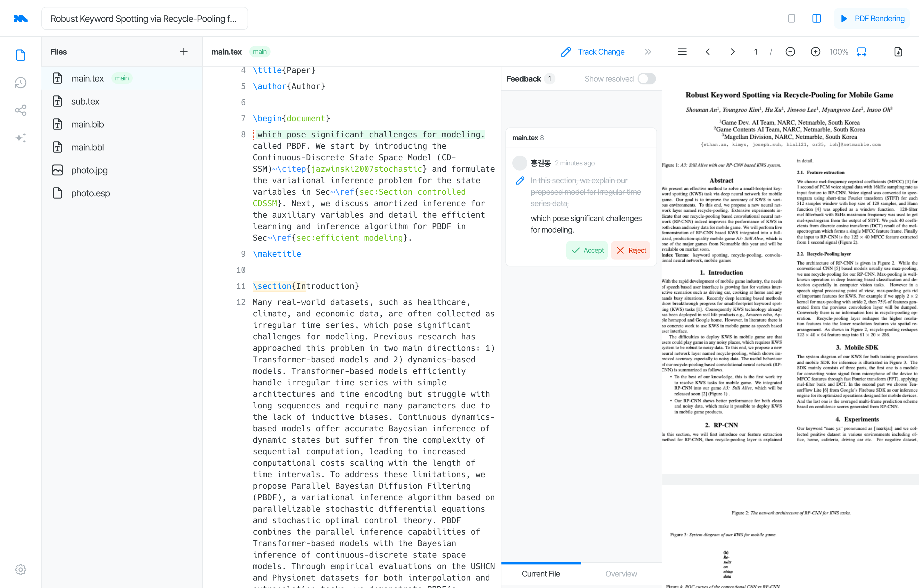Image resolution: width=919 pixels, height=588 pixels.
Task: Accept the suggested text change
Action: [587, 250]
